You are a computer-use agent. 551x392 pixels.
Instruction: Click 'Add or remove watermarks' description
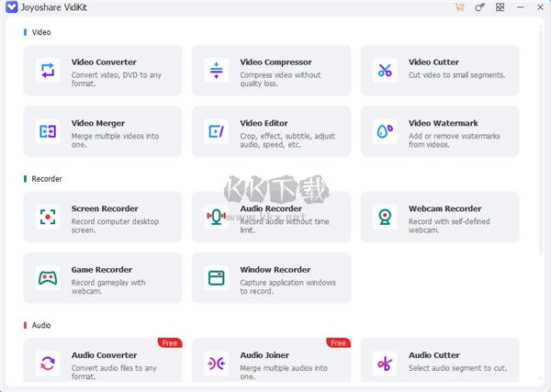[454, 140]
